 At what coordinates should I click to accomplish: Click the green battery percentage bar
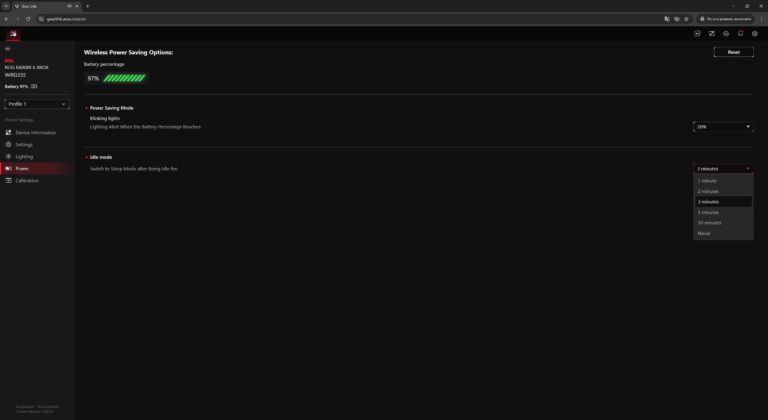pyautogui.click(x=124, y=78)
